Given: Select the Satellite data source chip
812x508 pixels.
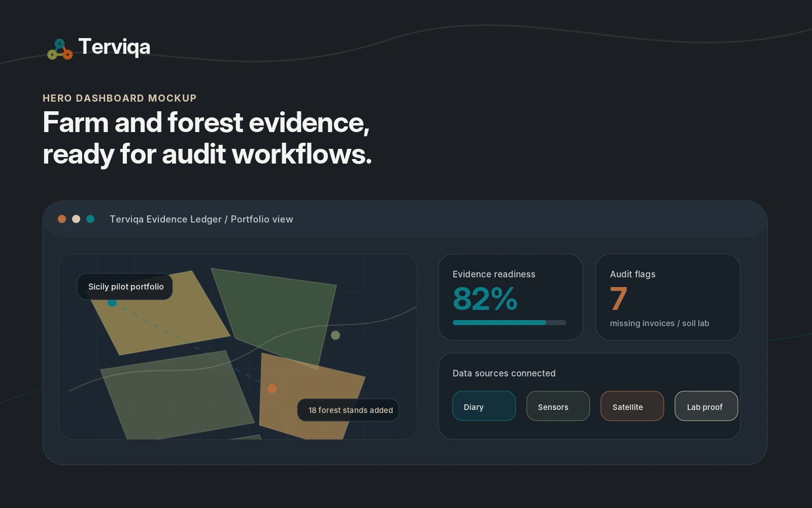Looking at the screenshot, I should pos(632,406).
